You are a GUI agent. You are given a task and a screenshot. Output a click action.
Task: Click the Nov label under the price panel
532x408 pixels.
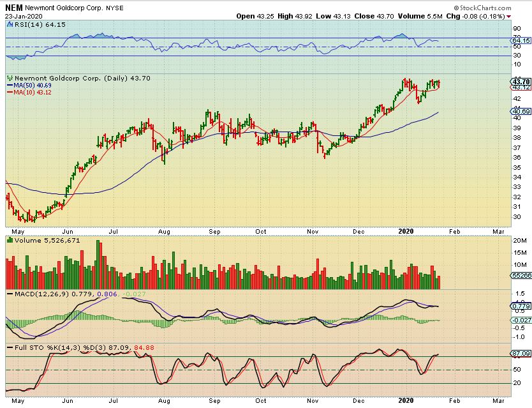tap(313, 231)
